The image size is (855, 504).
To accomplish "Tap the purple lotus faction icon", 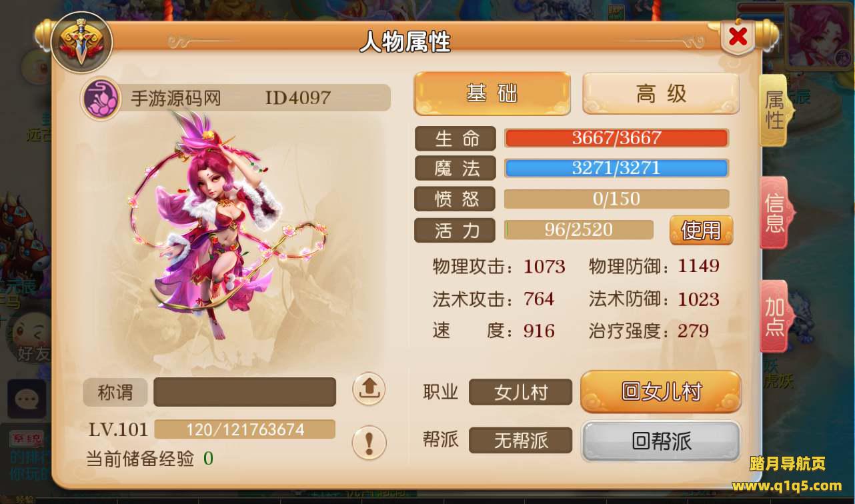I will [100, 98].
